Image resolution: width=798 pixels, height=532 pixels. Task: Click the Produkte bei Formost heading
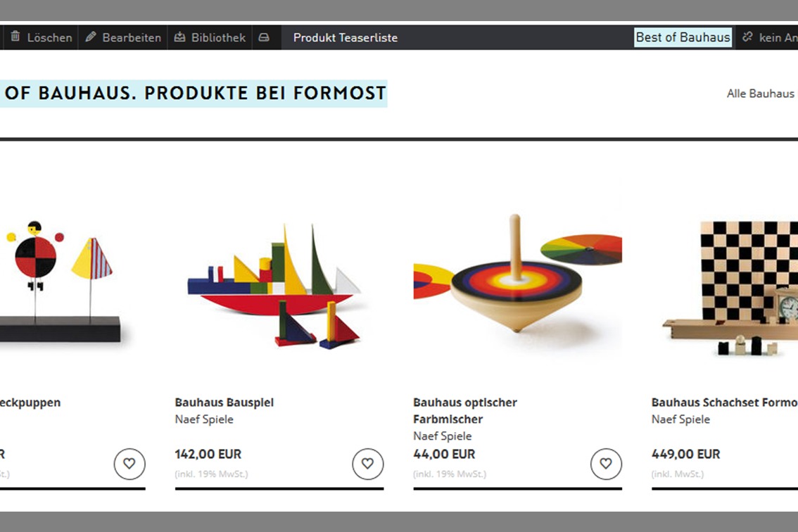[x=194, y=93]
